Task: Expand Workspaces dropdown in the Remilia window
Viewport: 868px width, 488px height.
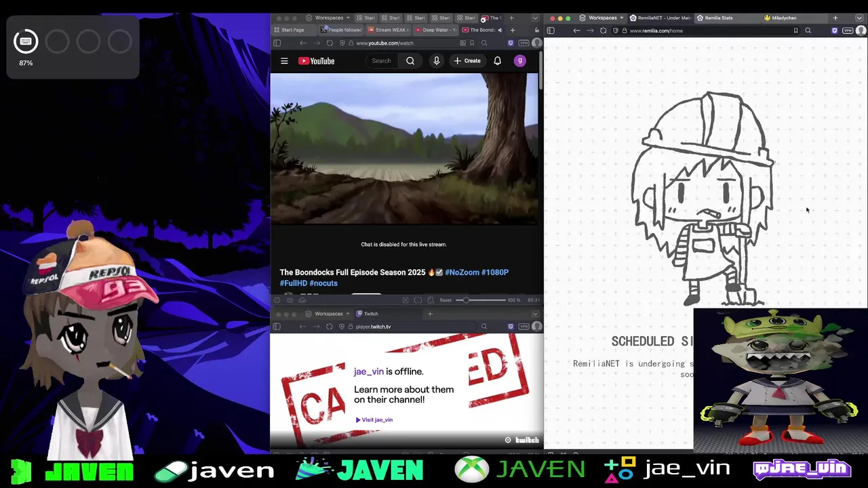Action: (602, 18)
